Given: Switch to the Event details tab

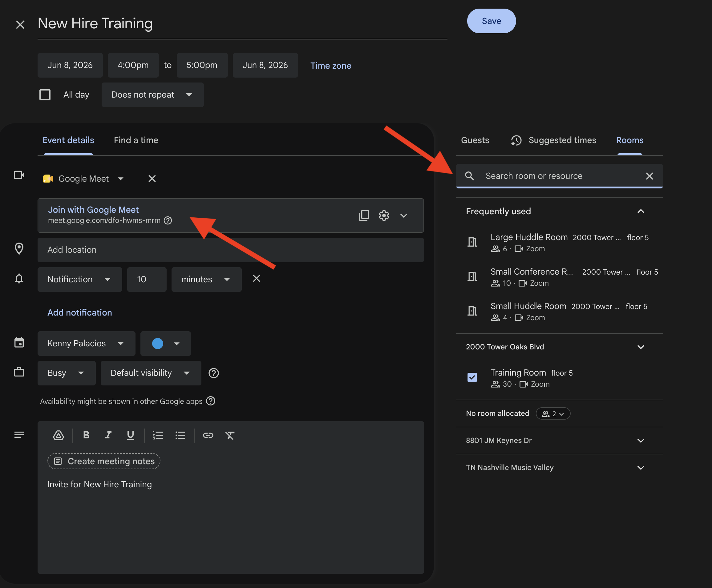Looking at the screenshot, I should 68,140.
